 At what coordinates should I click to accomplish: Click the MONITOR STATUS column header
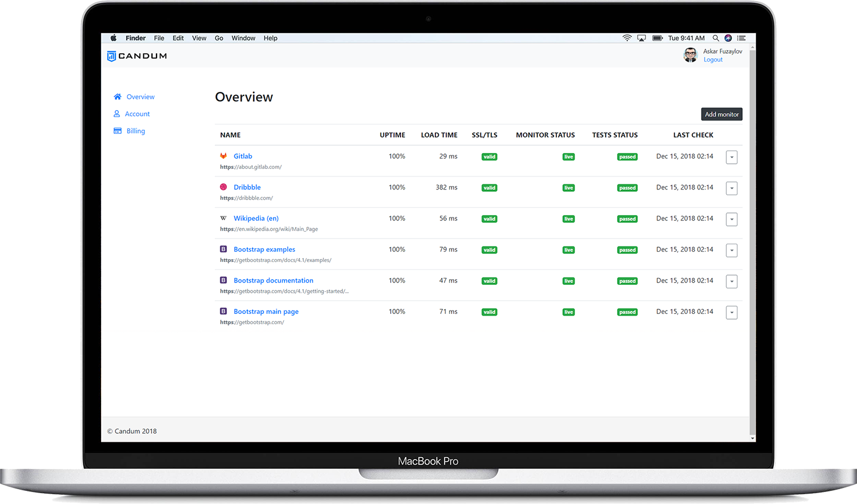click(x=546, y=135)
